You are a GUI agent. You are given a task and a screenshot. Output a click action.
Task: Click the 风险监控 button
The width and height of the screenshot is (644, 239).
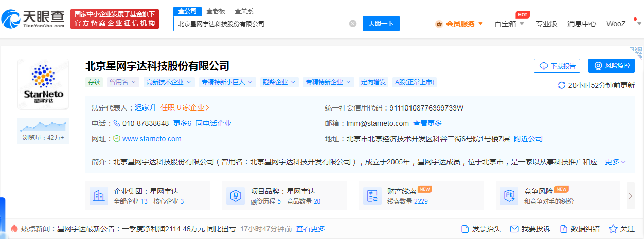[612, 66]
